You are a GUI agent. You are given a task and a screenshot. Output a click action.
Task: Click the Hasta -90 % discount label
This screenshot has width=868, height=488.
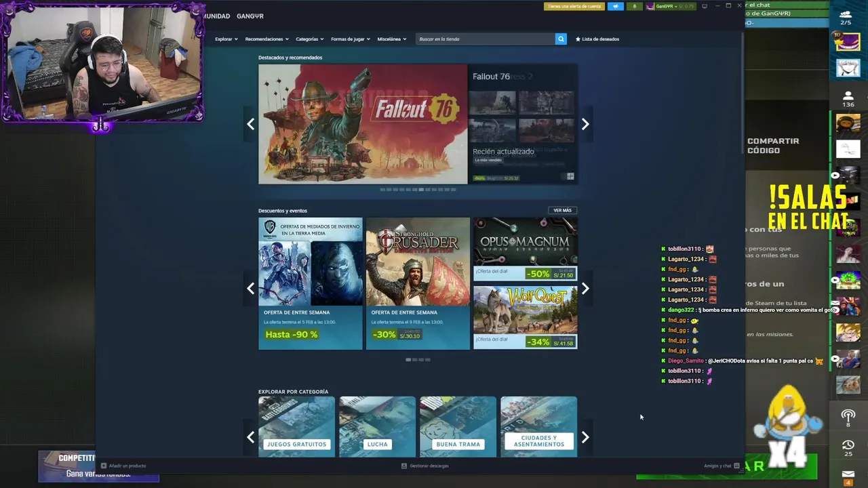pyautogui.click(x=292, y=335)
